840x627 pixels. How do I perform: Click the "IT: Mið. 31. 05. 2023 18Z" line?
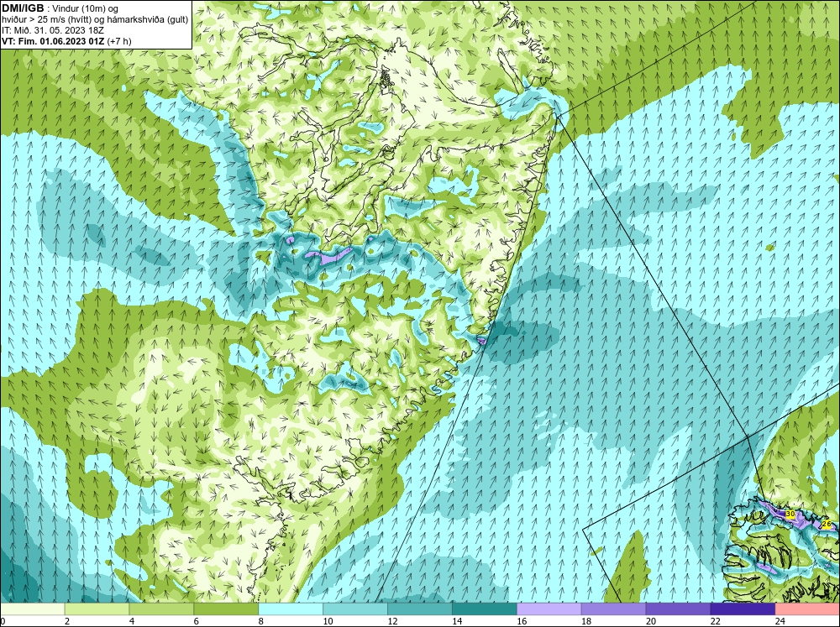pyautogui.click(x=52, y=30)
